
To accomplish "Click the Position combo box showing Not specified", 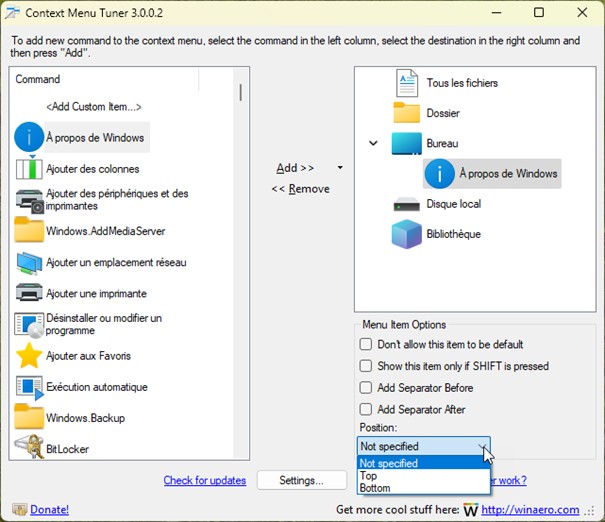I will point(423,446).
